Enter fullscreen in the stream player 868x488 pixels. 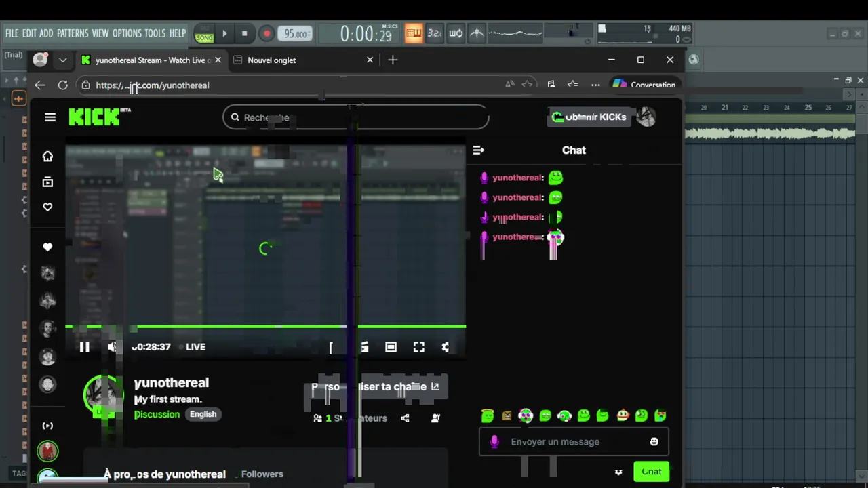tap(418, 347)
